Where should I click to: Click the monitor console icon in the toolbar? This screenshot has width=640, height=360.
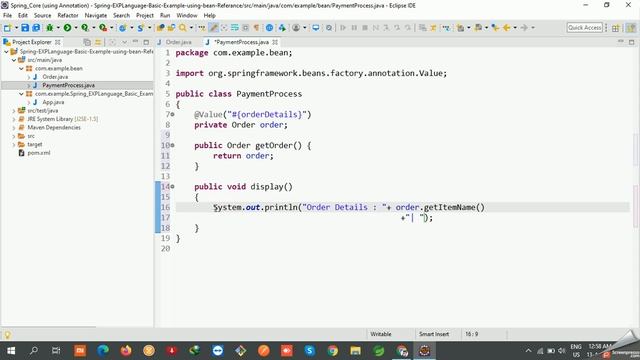316,28
